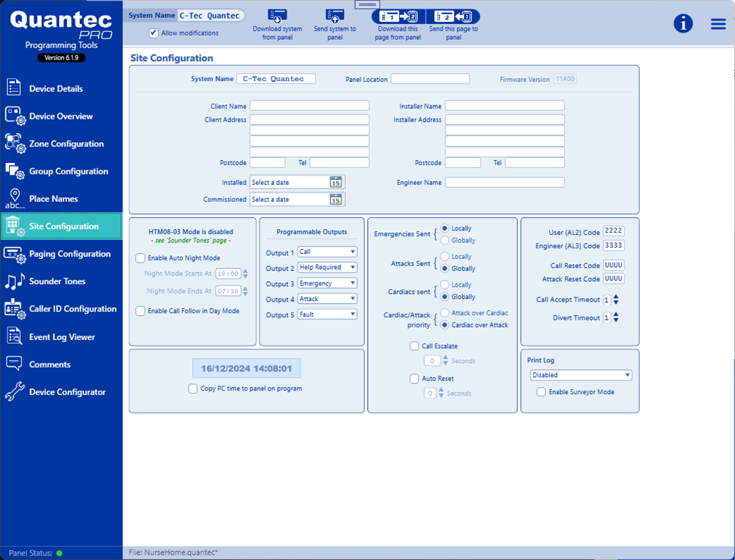This screenshot has height=560, width=735.
Task: Switch to Paging Configuration page
Action: tap(61, 254)
